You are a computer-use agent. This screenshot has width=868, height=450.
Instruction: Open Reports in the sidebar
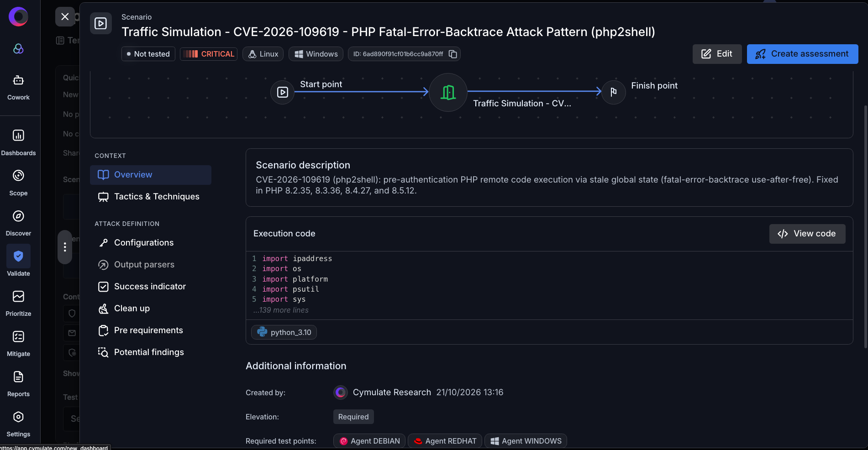18,384
